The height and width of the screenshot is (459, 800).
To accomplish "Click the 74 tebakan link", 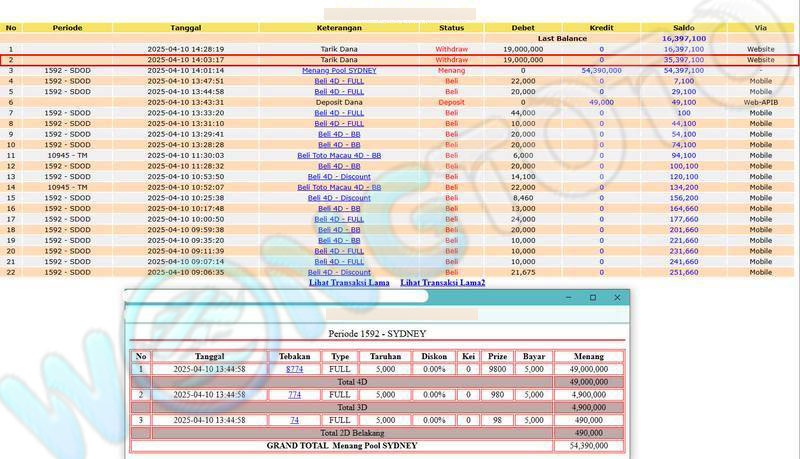I will click(294, 420).
